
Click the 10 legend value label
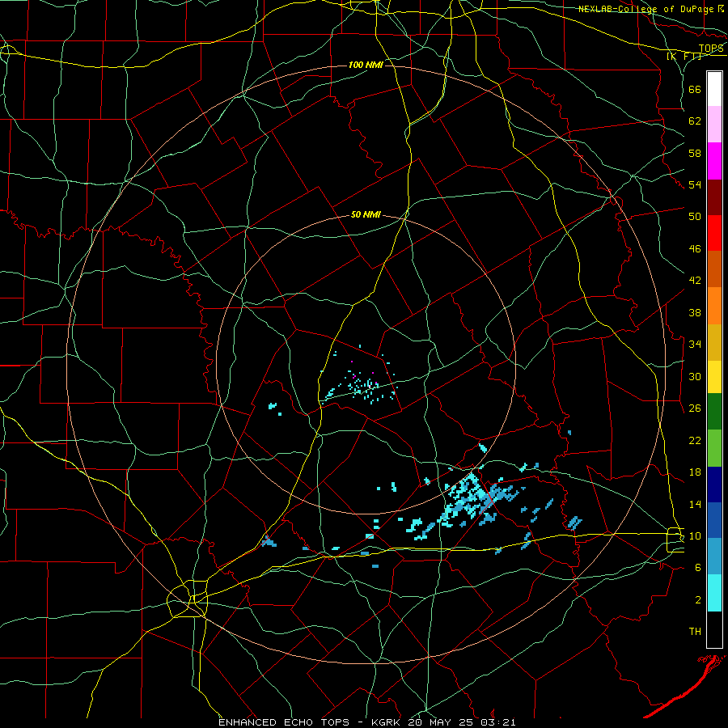pos(695,535)
